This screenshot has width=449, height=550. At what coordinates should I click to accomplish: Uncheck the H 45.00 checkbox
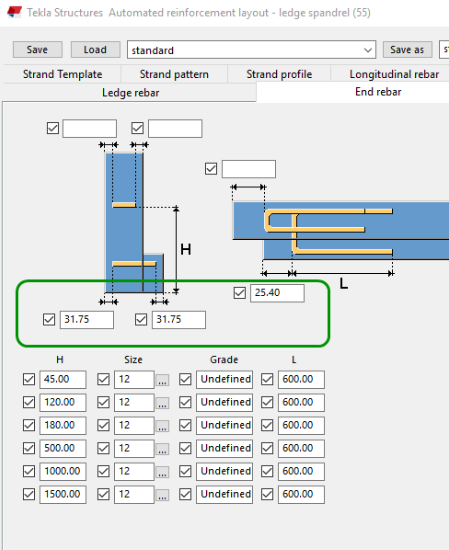29,379
